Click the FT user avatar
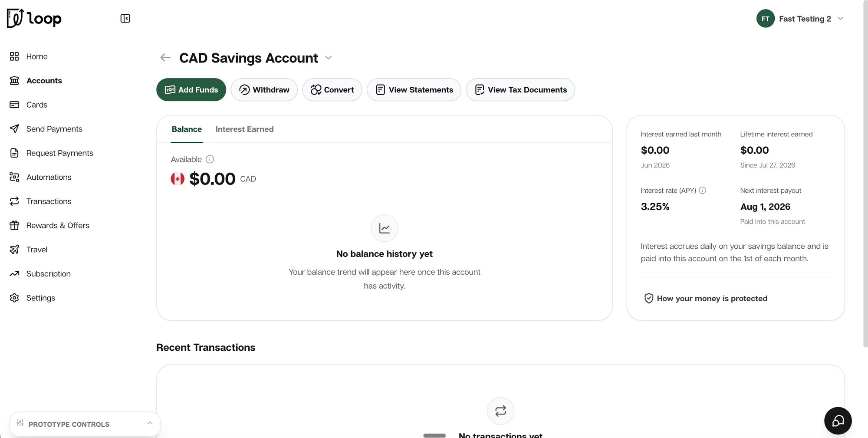 [765, 19]
